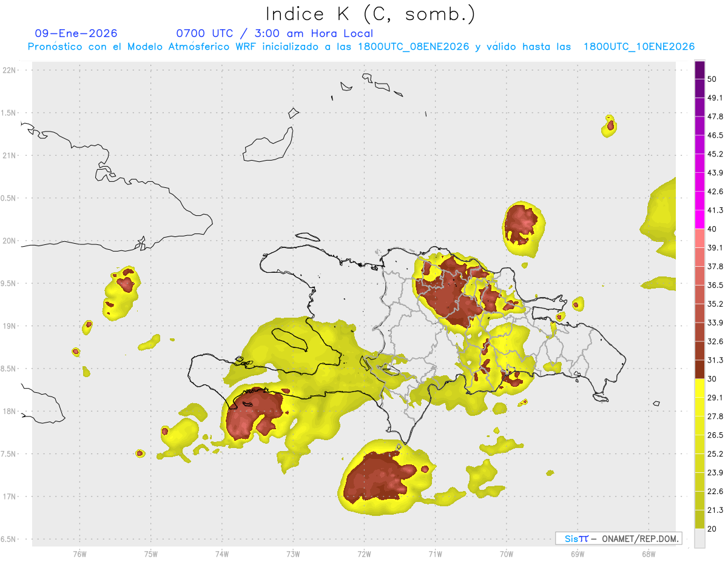Click the '20N' latitude label
The image size is (728, 562).
click(9, 241)
